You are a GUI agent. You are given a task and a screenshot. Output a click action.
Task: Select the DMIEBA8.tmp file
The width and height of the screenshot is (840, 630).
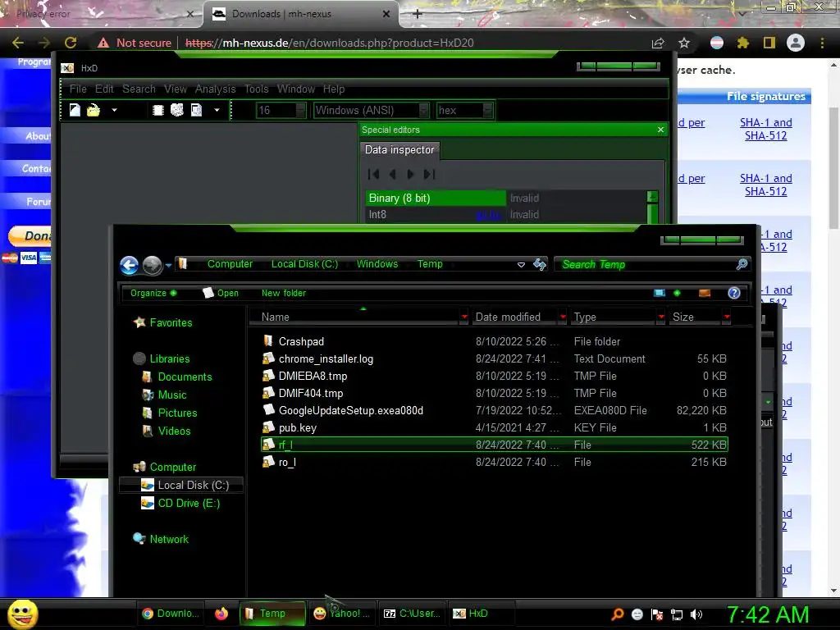(494, 376)
